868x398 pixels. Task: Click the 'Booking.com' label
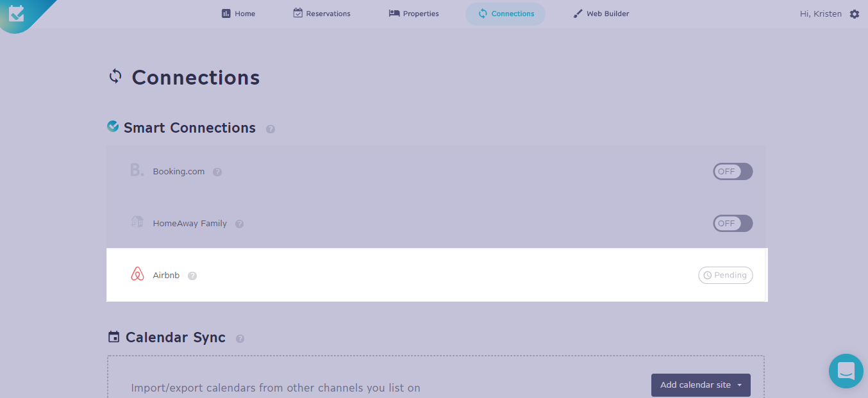coord(179,171)
